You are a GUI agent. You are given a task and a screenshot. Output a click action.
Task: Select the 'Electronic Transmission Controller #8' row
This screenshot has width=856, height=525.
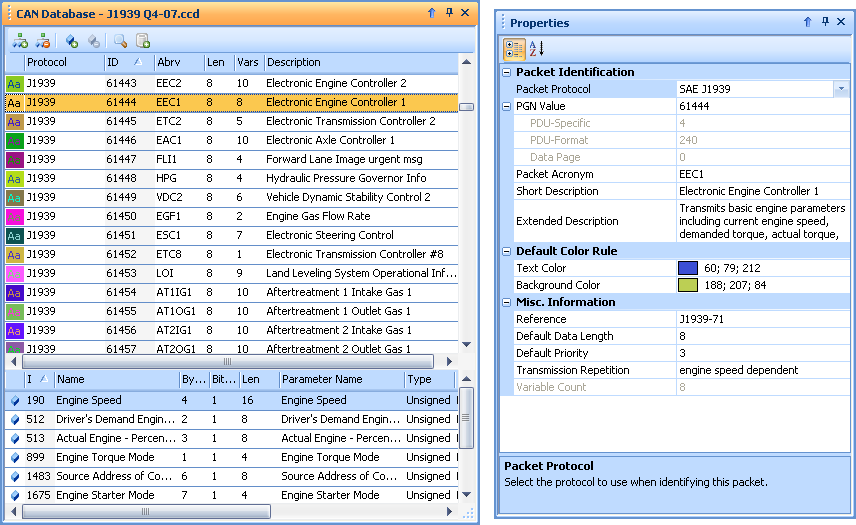tap(231, 254)
